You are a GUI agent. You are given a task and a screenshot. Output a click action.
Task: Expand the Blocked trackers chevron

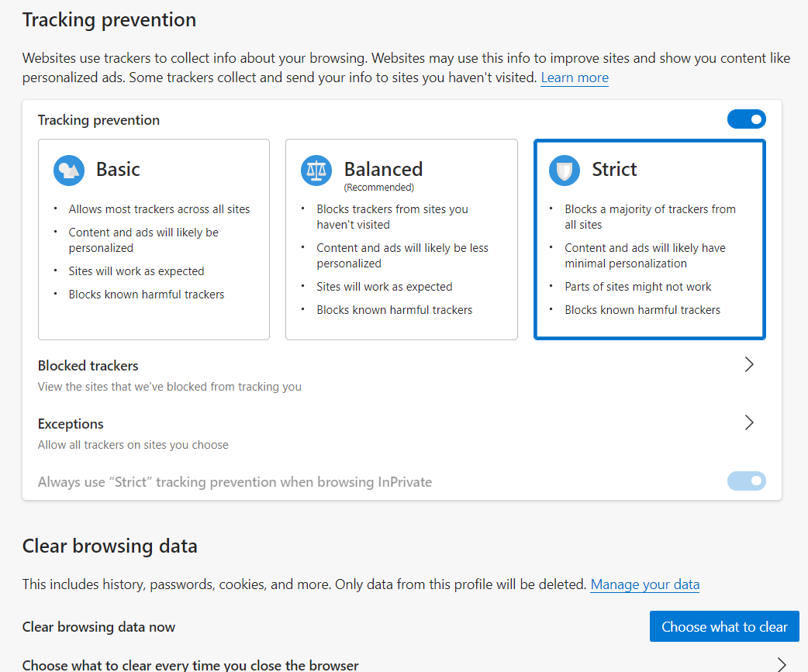[x=749, y=364]
